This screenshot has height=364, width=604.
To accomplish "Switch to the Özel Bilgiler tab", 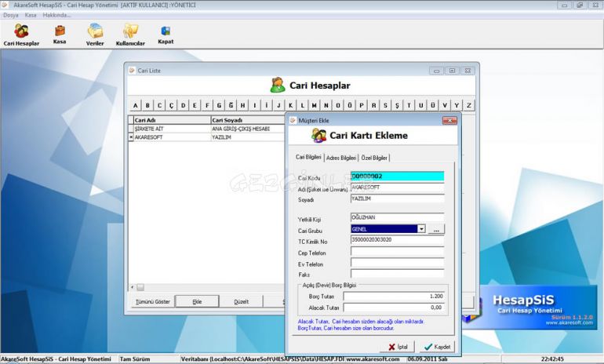I will click(x=374, y=158).
